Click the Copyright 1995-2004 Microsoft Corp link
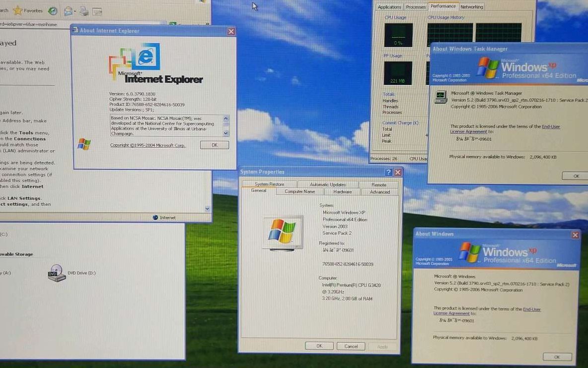Viewport: 588px width, 368px height. [148, 145]
